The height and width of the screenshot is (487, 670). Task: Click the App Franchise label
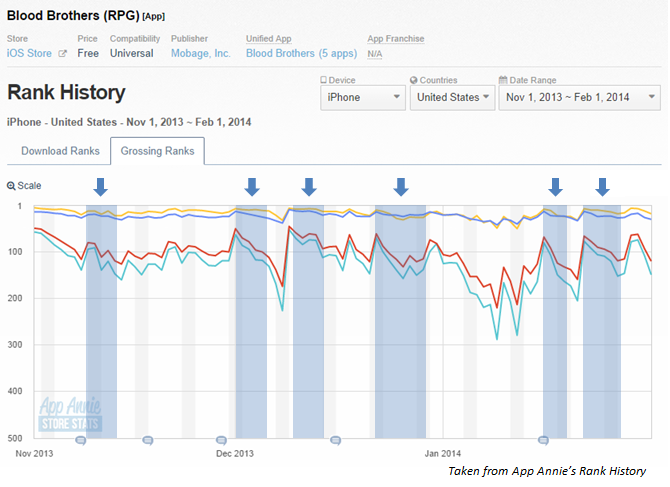tap(396, 38)
